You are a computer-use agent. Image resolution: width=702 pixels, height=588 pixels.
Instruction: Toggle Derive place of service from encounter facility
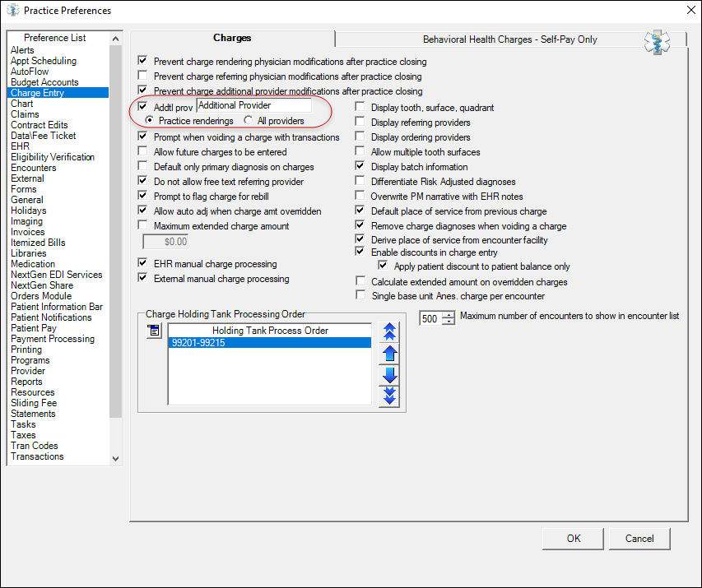click(360, 238)
